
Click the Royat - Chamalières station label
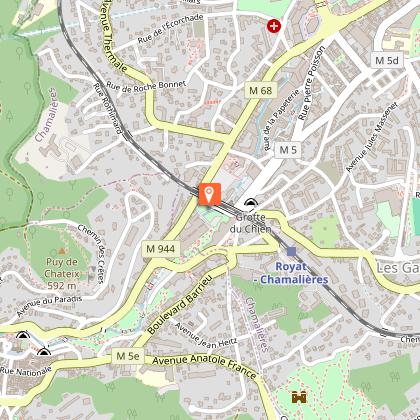pyautogui.click(x=291, y=273)
